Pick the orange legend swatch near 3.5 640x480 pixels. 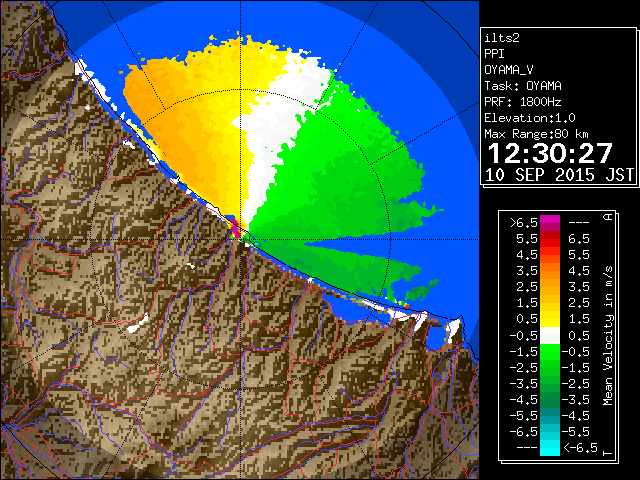tap(550, 271)
